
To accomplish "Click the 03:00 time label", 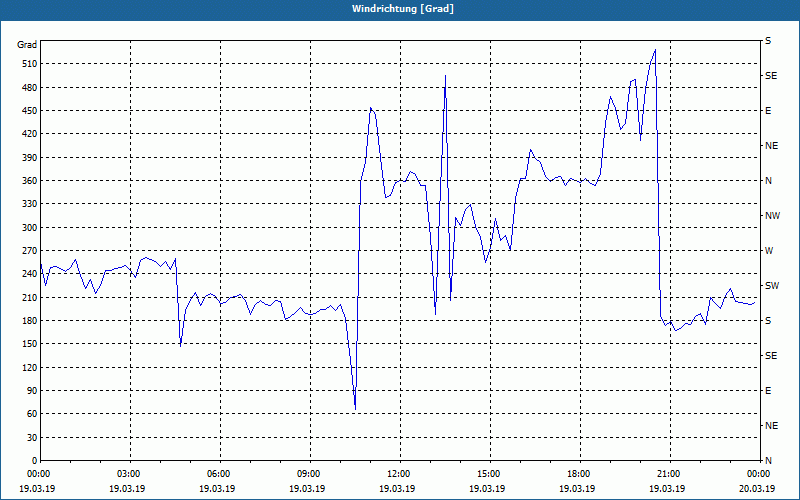I will (128, 473).
